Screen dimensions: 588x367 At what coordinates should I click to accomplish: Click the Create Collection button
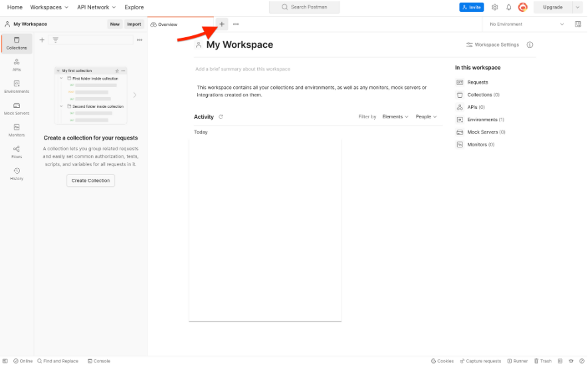pos(91,180)
